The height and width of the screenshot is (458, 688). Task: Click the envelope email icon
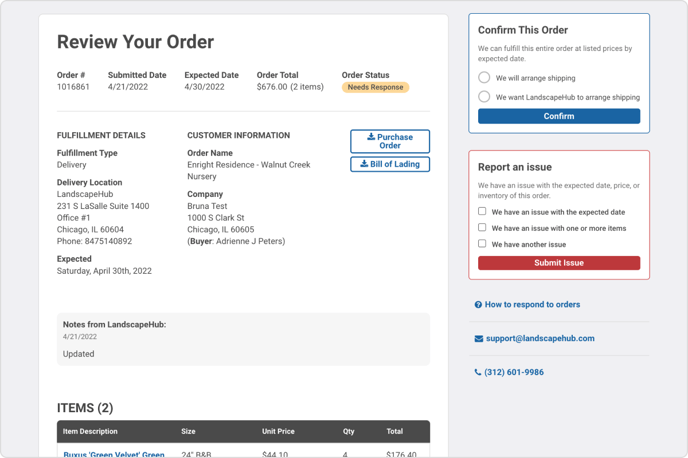[479, 339]
